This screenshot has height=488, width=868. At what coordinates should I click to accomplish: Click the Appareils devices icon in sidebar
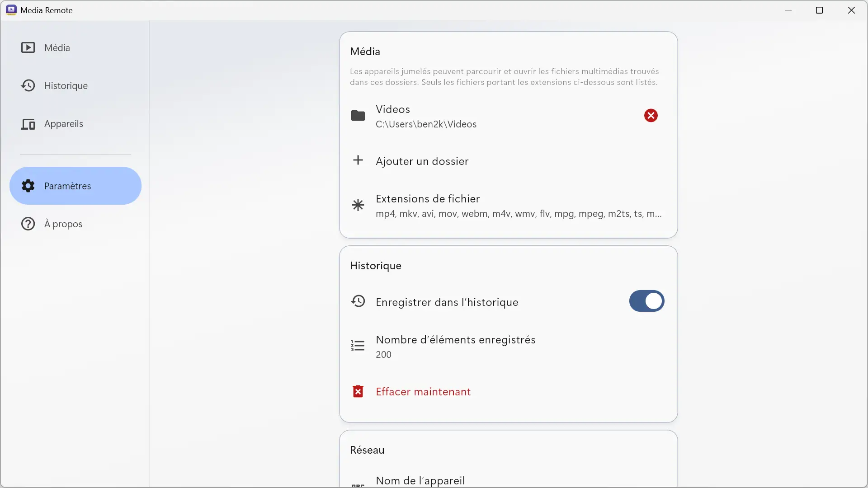point(28,124)
